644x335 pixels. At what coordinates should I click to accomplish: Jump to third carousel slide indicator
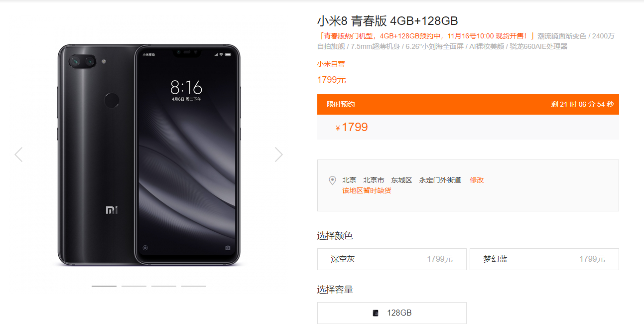point(164,286)
